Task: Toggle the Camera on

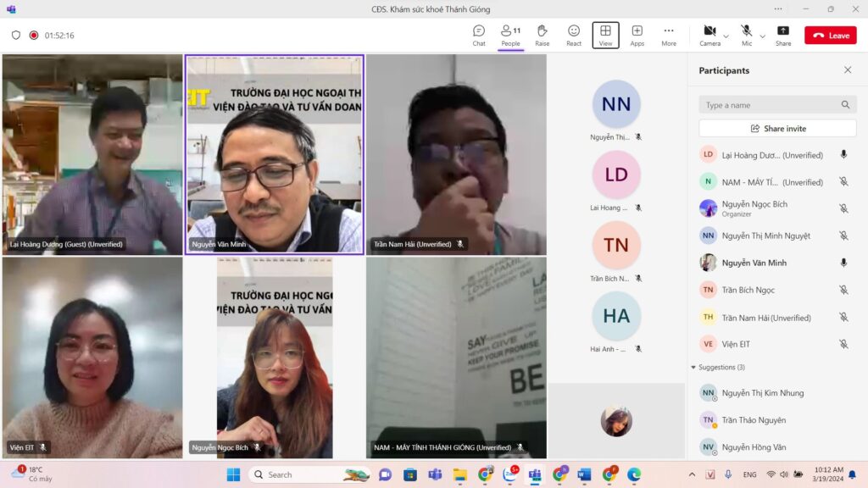Action: (709, 35)
